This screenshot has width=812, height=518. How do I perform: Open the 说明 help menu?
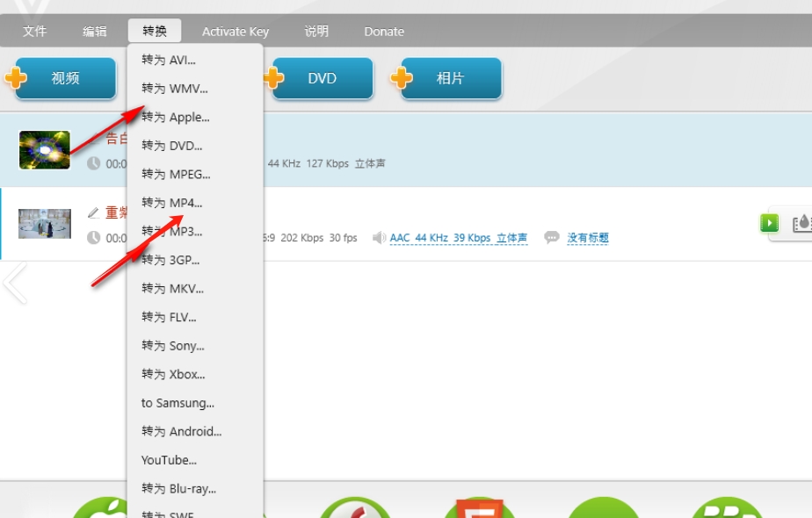[x=316, y=32]
